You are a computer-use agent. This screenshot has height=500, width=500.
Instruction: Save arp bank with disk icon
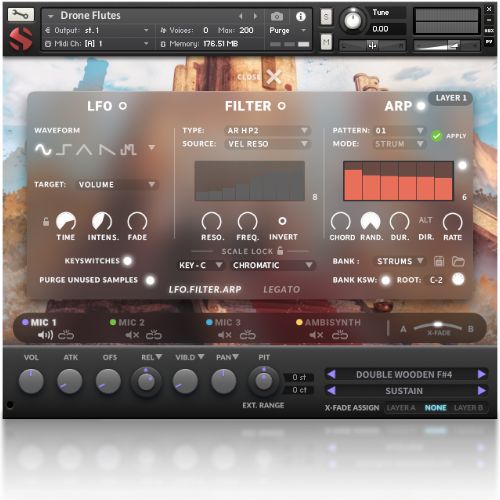[439, 261]
